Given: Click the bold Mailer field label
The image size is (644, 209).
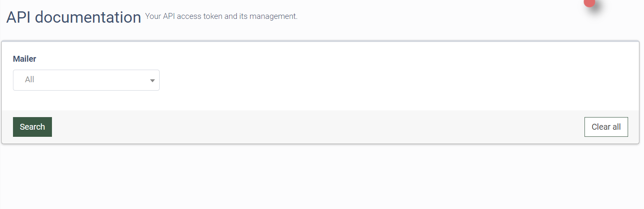Looking at the screenshot, I should [24, 59].
